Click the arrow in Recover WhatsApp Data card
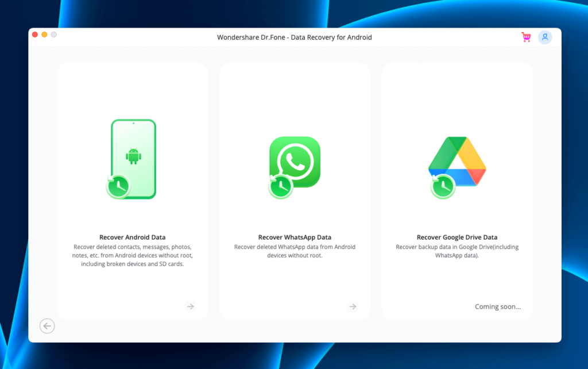 (353, 307)
